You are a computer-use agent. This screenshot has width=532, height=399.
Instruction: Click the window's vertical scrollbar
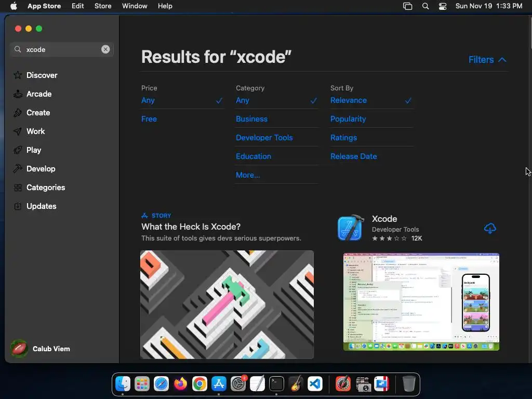coord(530,33)
